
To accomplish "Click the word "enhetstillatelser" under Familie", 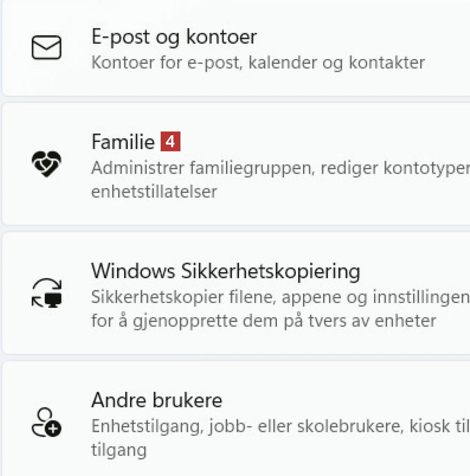I will coord(154,192).
